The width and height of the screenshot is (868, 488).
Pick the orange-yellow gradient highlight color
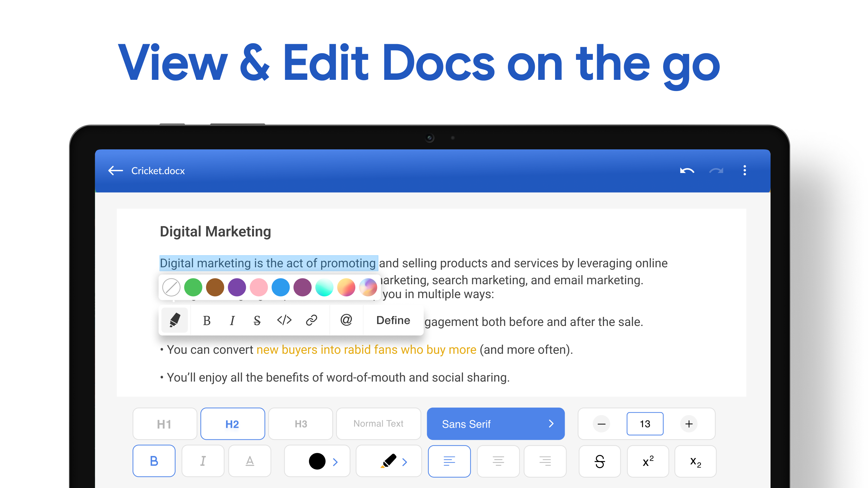tap(347, 288)
